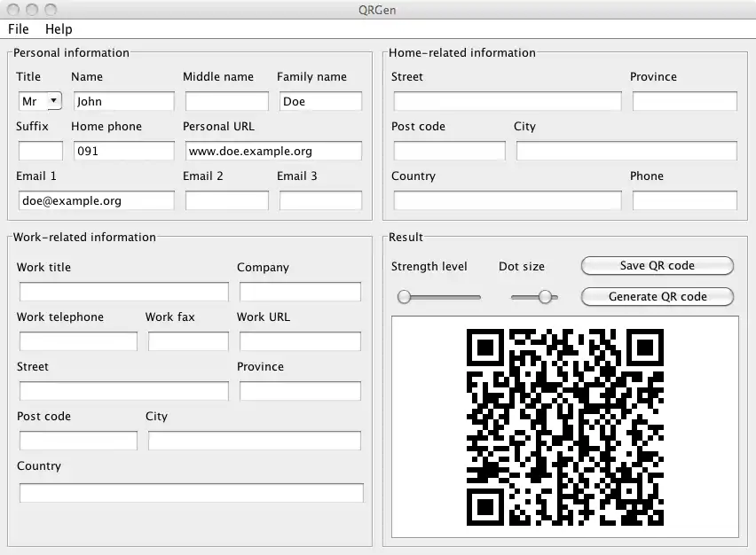Click the Home Province input field

tap(685, 101)
